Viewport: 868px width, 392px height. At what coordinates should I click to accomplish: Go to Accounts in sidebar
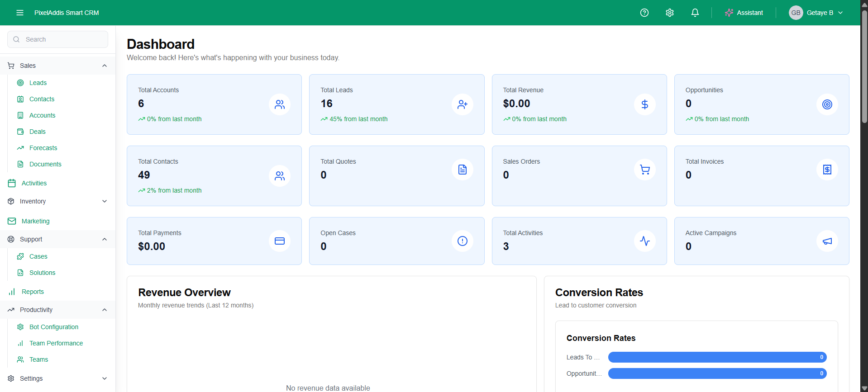42,115
